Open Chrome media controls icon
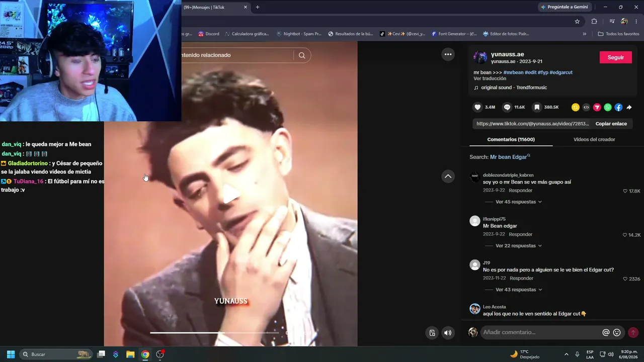 click(612, 21)
